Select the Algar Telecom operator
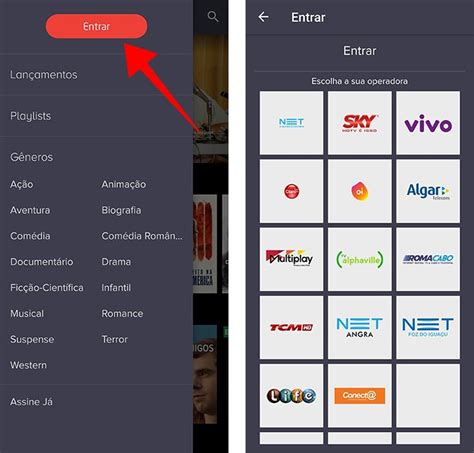The height and width of the screenshot is (453, 474). click(x=428, y=191)
